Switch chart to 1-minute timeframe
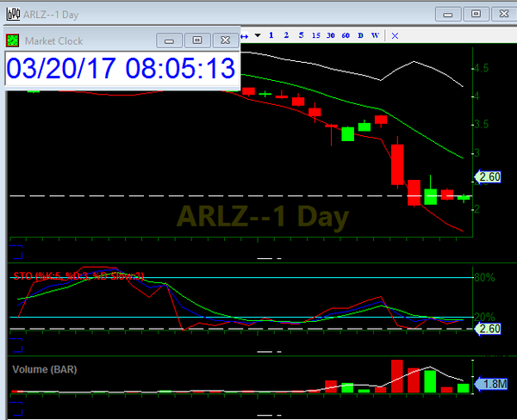 point(271,35)
